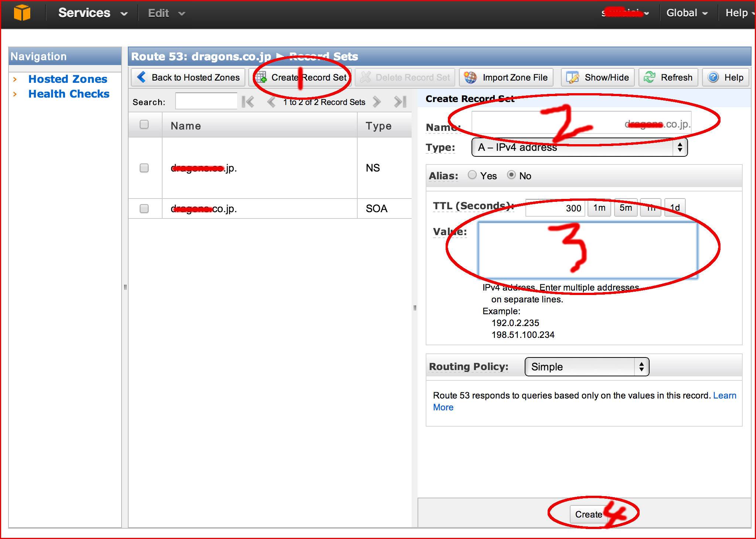Focus the record set Search field
756x539 pixels.
pyautogui.click(x=206, y=101)
